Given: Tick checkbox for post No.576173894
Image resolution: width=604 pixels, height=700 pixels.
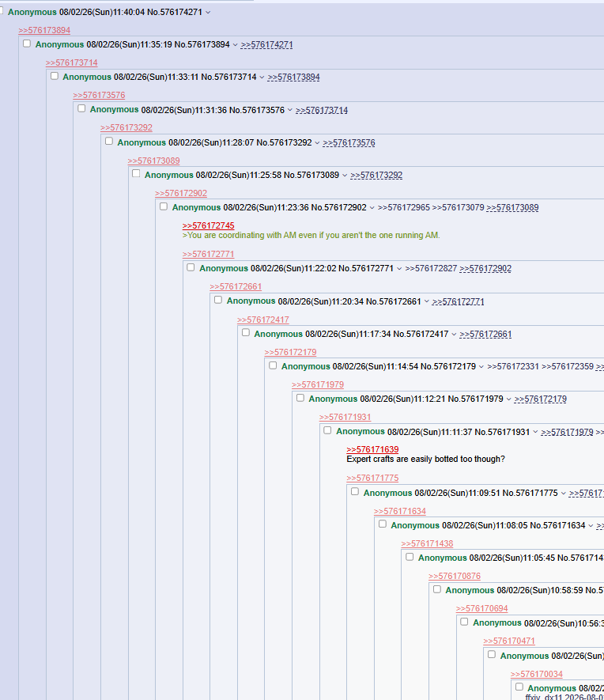Looking at the screenshot, I should tap(27, 44).
